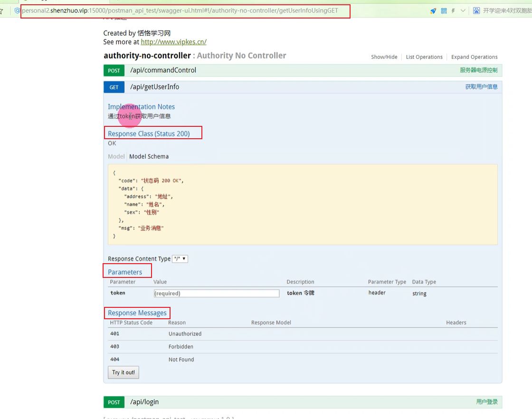Click the lightning bolt icon in address bar
532x419 pixels.
pos(453,11)
